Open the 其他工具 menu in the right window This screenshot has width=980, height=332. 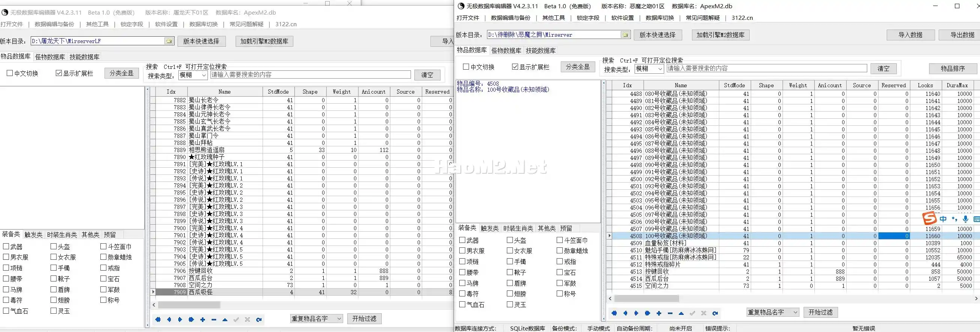(554, 18)
